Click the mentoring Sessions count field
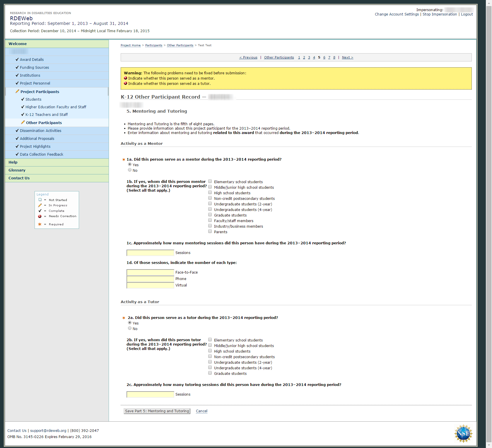Image resolution: width=492 pixels, height=448 pixels. coord(150,253)
